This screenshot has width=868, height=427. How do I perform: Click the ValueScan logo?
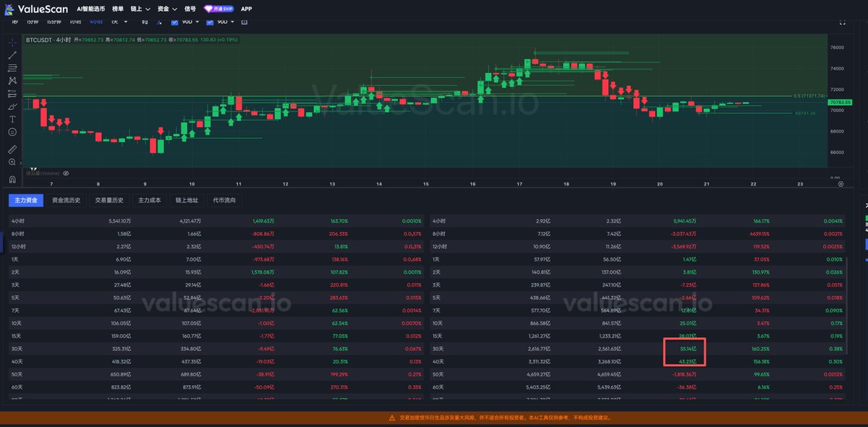(36, 9)
